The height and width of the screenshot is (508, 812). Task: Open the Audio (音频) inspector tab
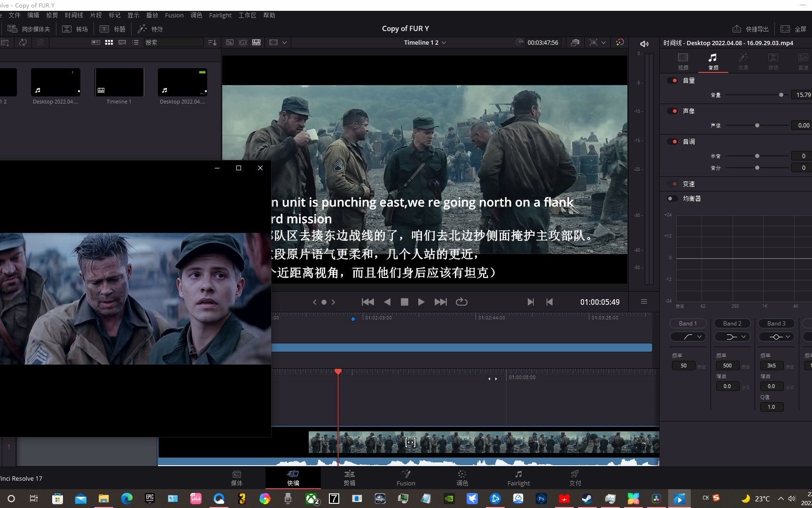(x=713, y=61)
